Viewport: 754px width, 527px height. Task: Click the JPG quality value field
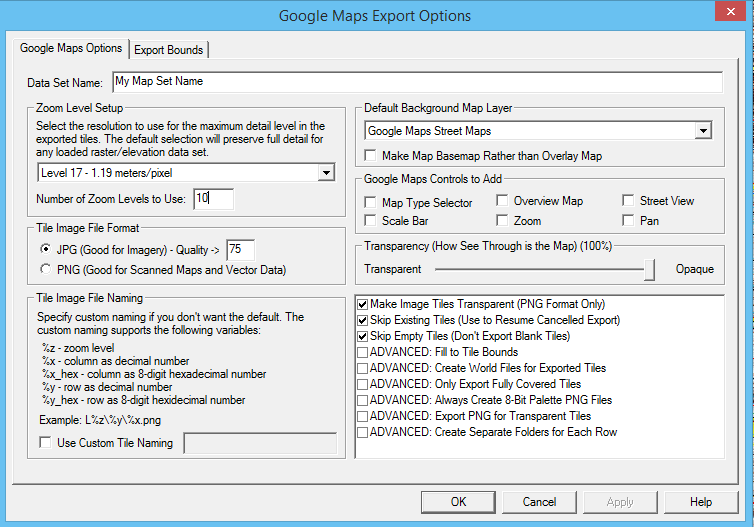[x=241, y=248]
